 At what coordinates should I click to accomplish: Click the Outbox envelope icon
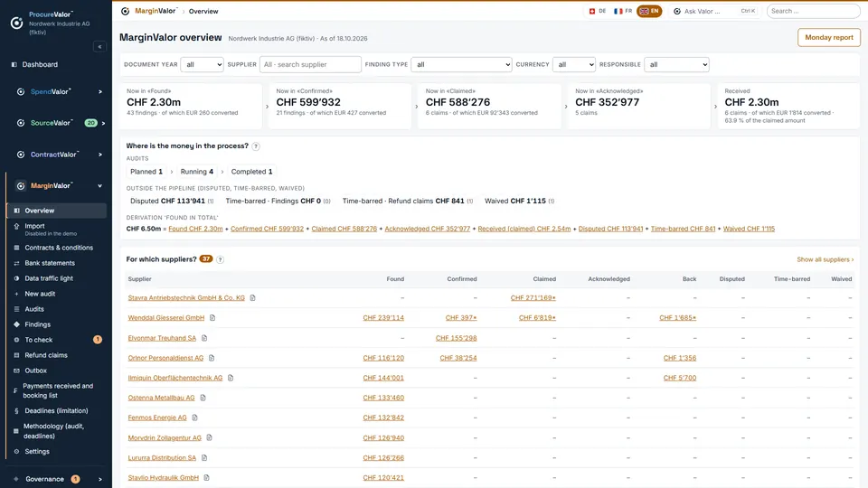(16, 371)
